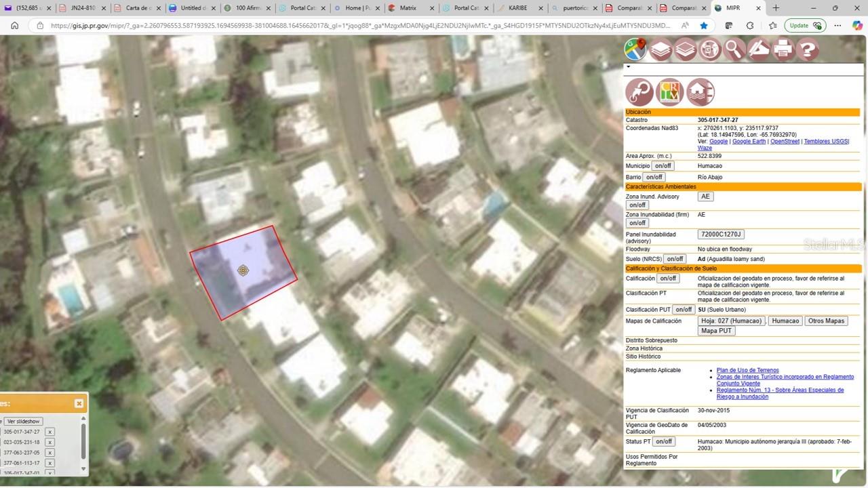
Task: Open the Google Earth link
Action: click(x=749, y=142)
